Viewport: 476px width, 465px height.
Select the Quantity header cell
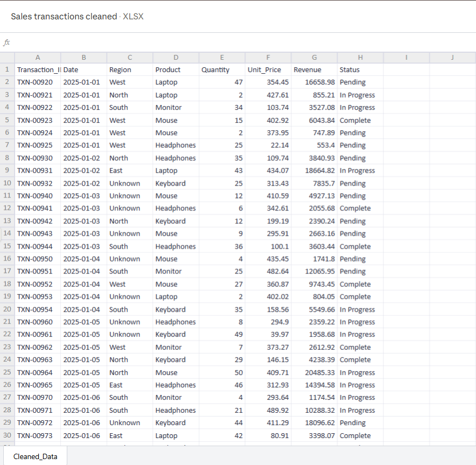tap(222, 69)
